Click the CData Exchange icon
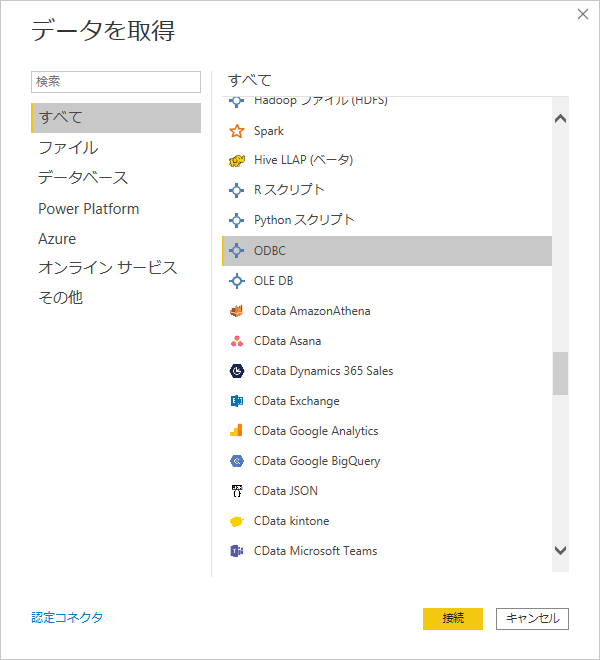This screenshot has width=600, height=660. pyautogui.click(x=237, y=401)
